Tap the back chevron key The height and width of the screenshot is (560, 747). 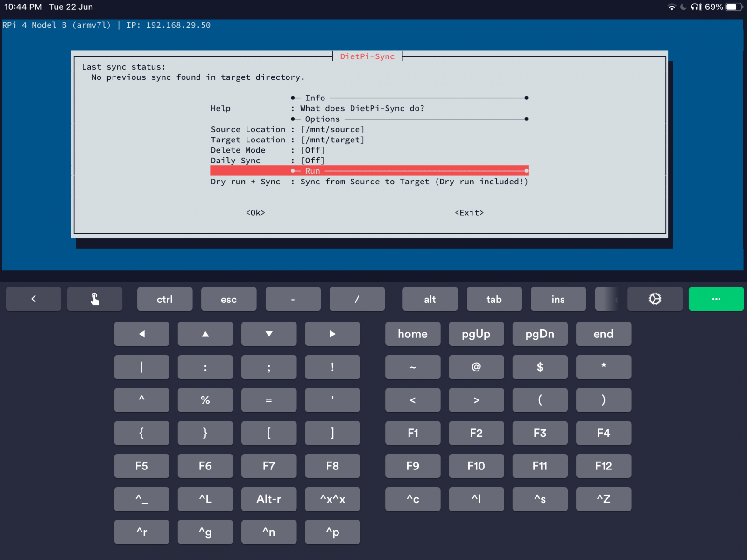pyautogui.click(x=33, y=299)
